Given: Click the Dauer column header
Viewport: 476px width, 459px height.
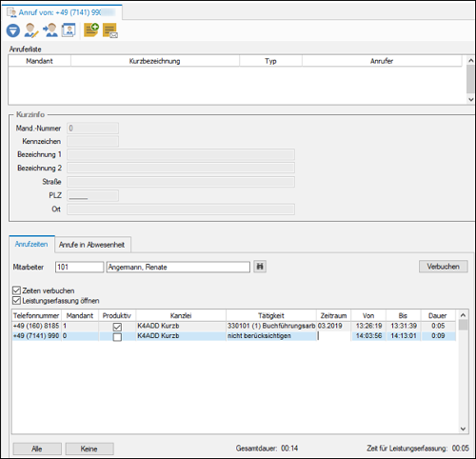Looking at the screenshot, I should click(438, 315).
